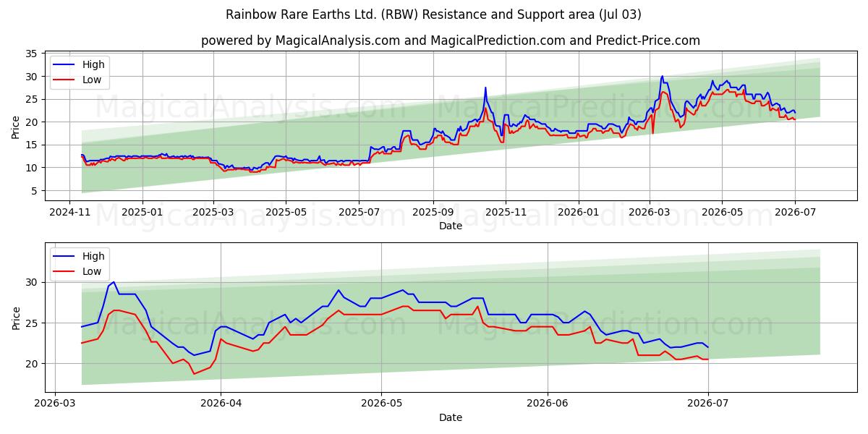Click the '2026-04' tick on the bottom chart
The width and height of the screenshot is (868, 434).
(221, 403)
